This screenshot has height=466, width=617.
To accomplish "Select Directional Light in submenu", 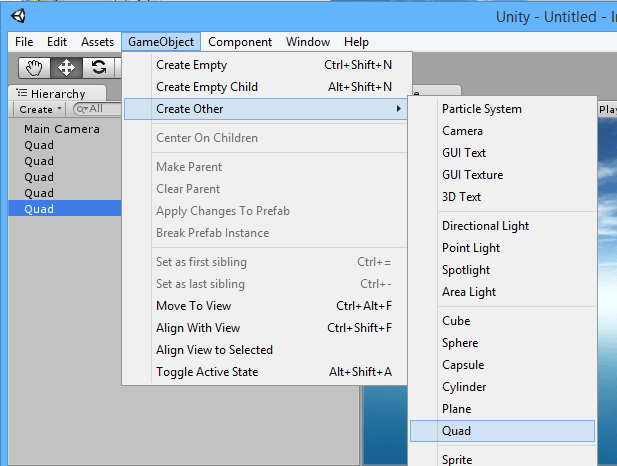I will [x=485, y=226].
